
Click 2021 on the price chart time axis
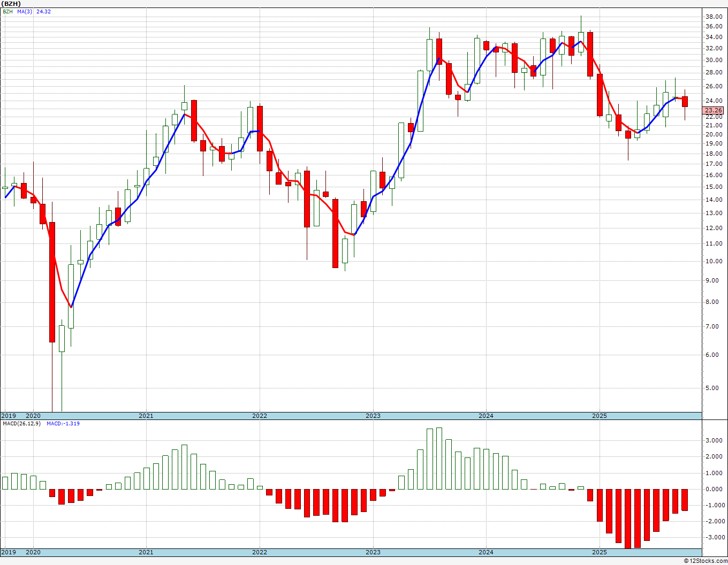[x=146, y=416]
